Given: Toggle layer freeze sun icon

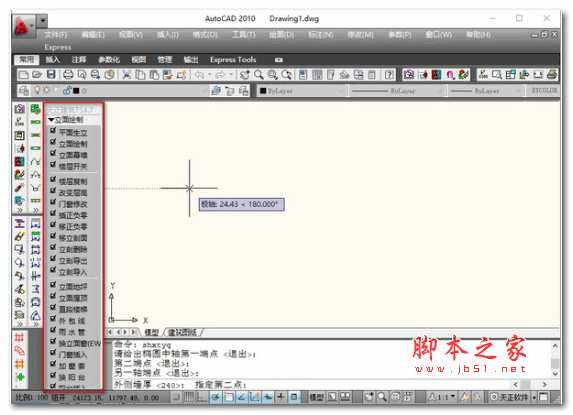Looking at the screenshot, I should click(46, 90).
